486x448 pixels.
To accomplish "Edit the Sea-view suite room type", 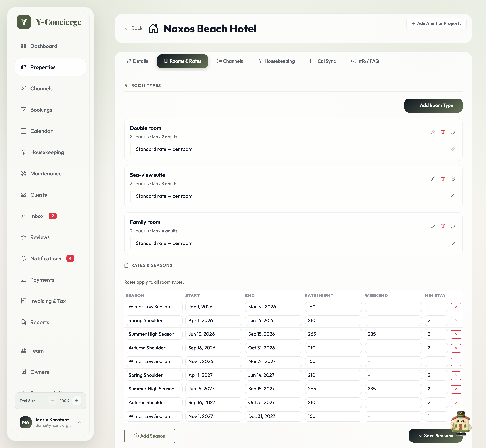I will point(433,179).
